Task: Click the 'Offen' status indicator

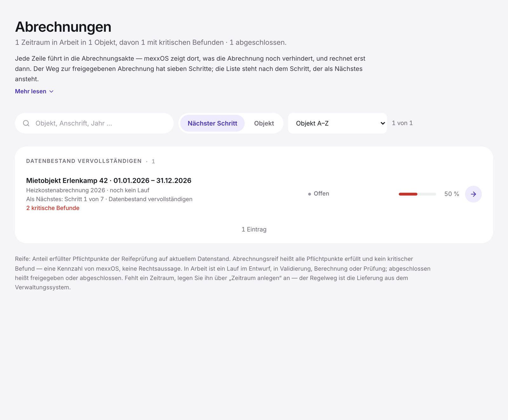Action: [x=318, y=194]
